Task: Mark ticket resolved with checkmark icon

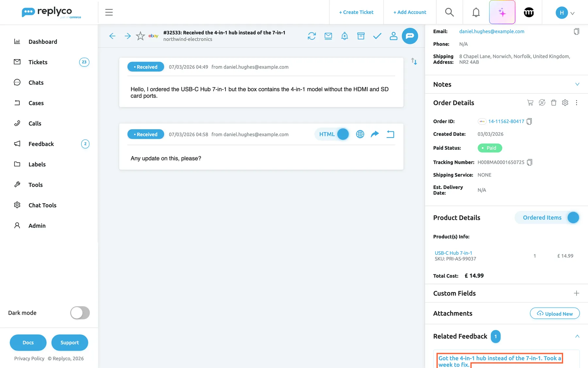Action: (x=377, y=36)
